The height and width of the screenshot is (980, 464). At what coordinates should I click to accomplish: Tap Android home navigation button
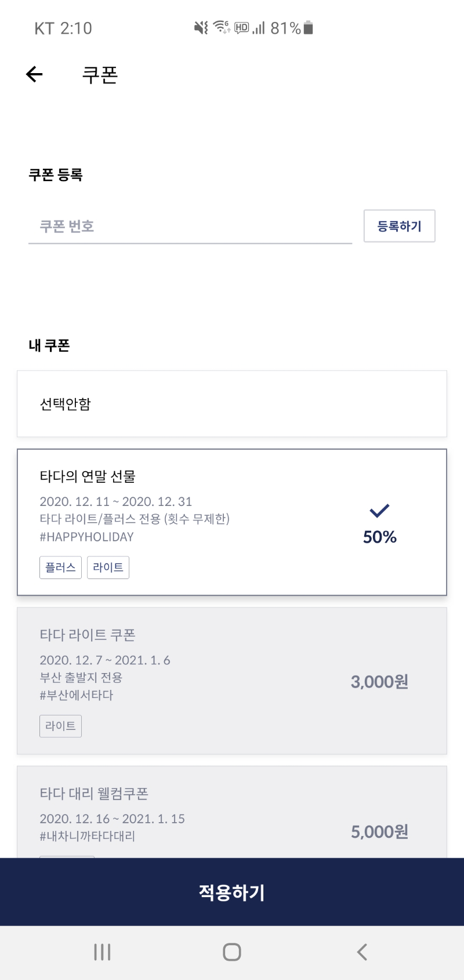point(232,952)
